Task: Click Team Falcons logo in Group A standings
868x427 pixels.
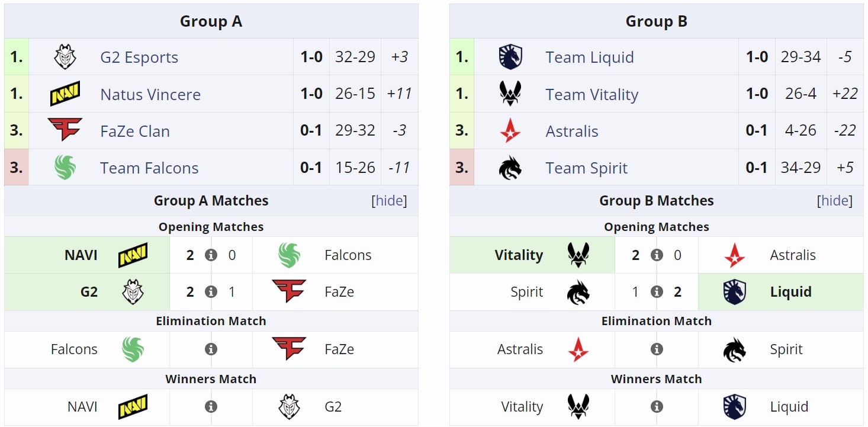Action: 65,168
